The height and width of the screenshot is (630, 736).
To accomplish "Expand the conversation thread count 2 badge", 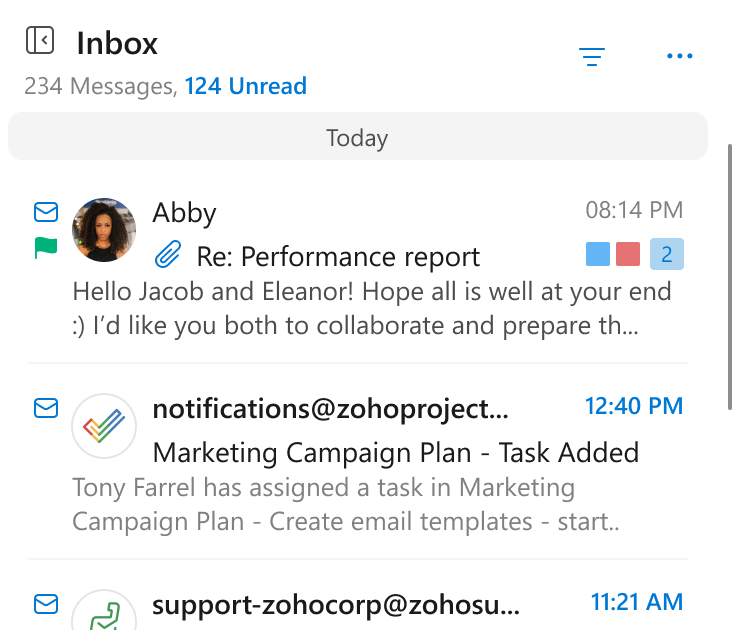I will coord(667,254).
